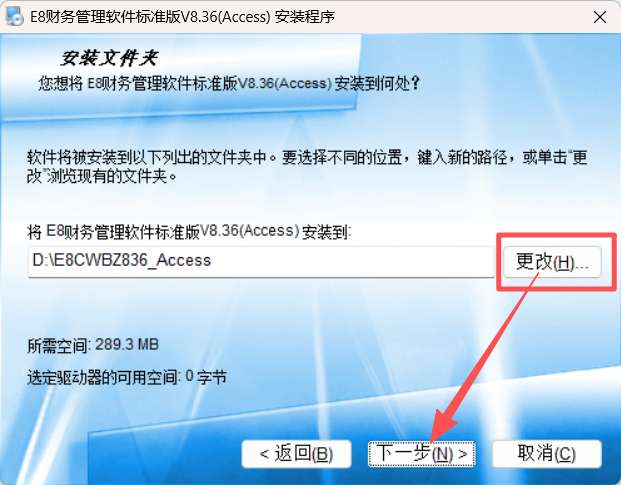621x485 pixels.
Task: Close the E8 installer window
Action: tap(600, 17)
